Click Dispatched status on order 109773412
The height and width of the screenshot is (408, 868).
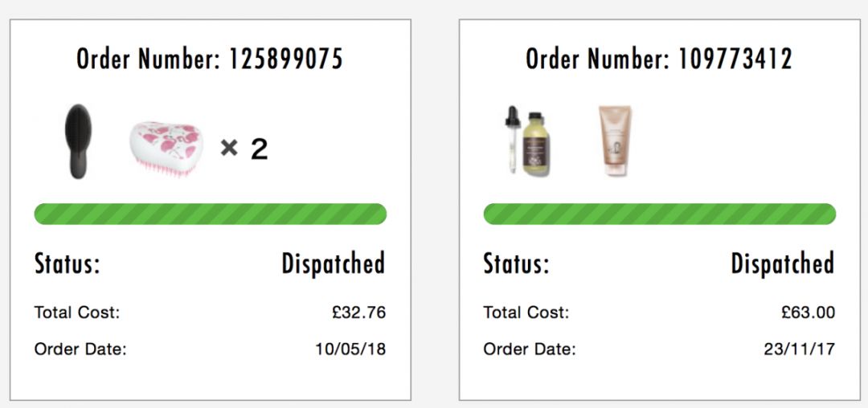pyautogui.click(x=782, y=263)
